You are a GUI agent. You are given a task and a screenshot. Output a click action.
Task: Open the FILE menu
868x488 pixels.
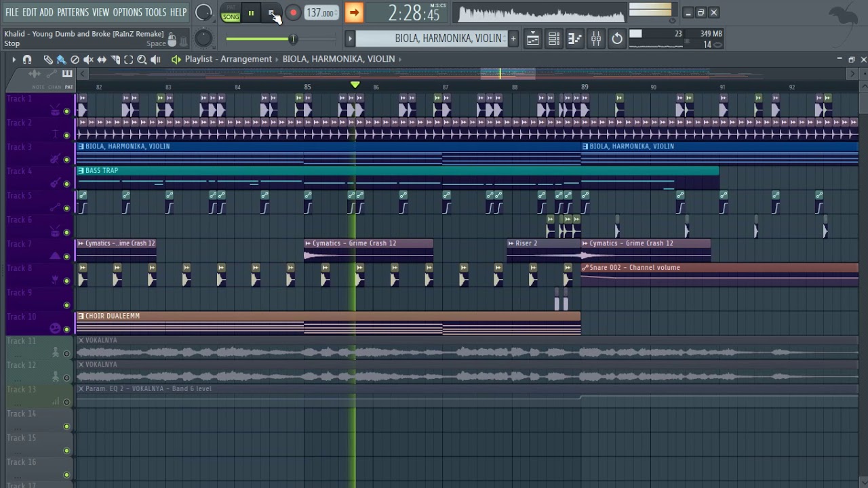pos(12,12)
